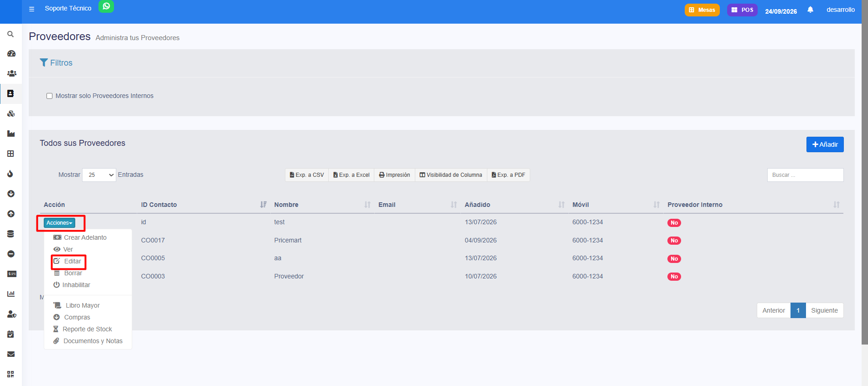Focus the Buscar search field
Image resolution: width=868 pixels, height=386 pixels.
pos(805,175)
